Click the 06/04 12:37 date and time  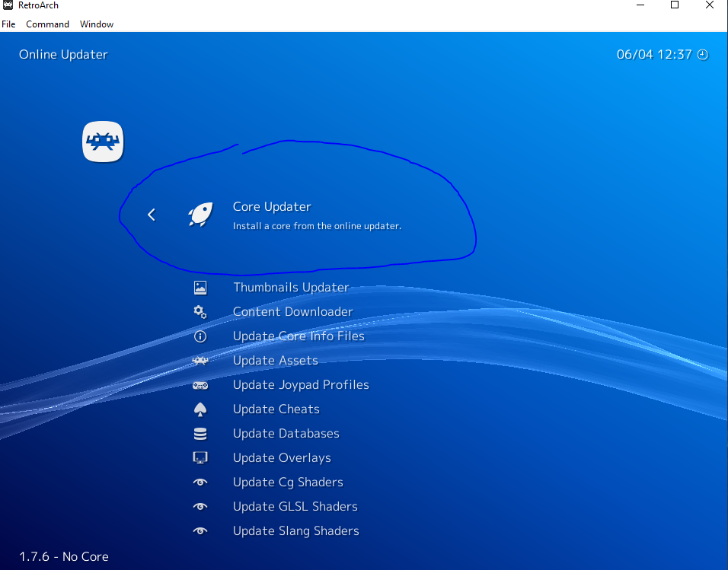(653, 55)
